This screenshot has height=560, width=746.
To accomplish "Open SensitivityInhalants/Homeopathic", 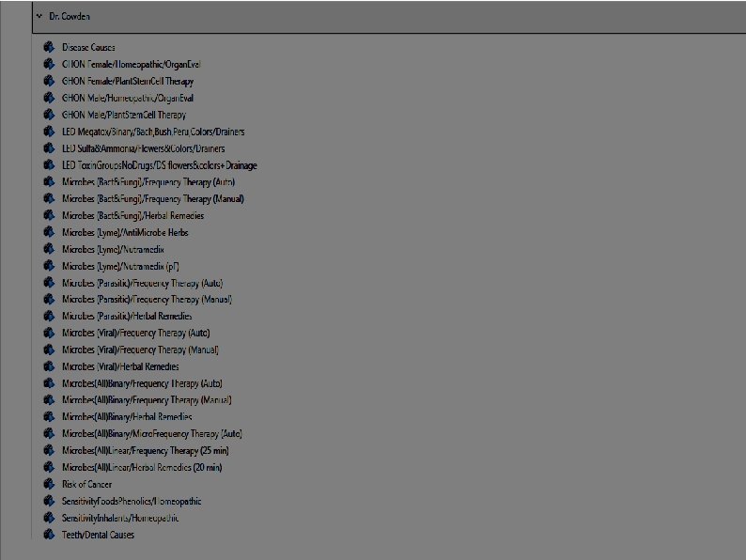I will click(x=120, y=518).
